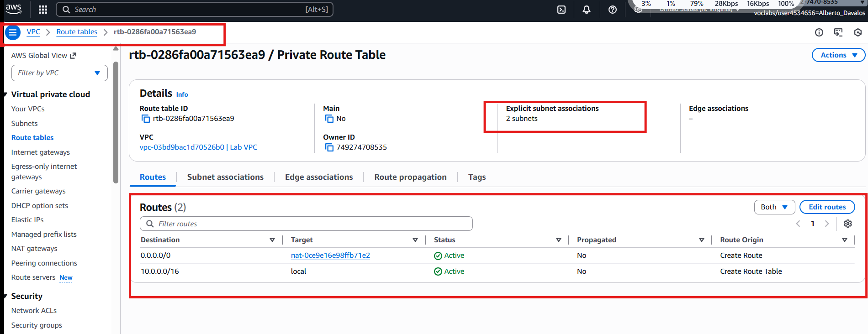Viewport: 868px width, 334px height.
Task: Open the Filter by VPC dropdown
Action: click(x=59, y=73)
